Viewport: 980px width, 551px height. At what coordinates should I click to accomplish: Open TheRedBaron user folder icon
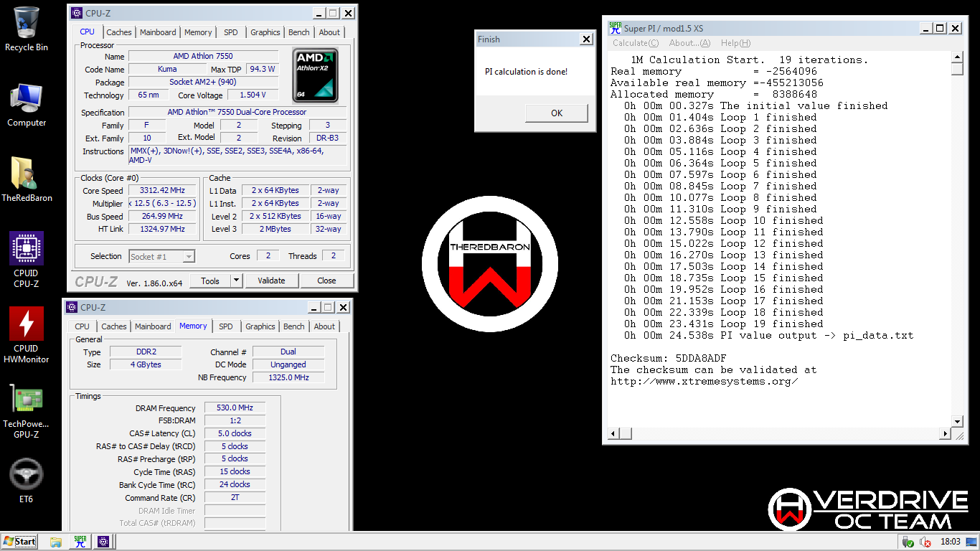click(27, 179)
